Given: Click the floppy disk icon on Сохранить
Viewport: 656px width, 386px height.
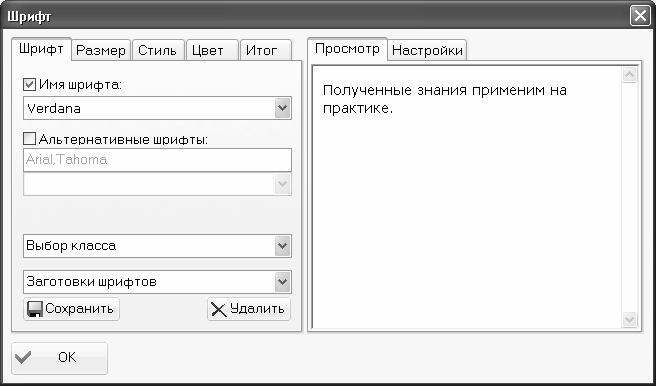Looking at the screenshot, I should point(35,309).
